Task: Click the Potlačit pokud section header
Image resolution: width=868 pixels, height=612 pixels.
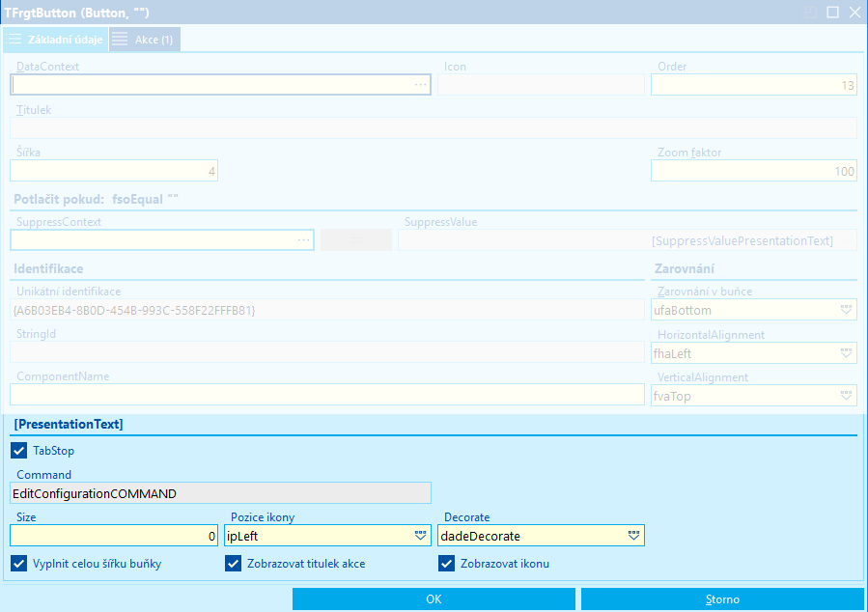Action: [x=96, y=199]
